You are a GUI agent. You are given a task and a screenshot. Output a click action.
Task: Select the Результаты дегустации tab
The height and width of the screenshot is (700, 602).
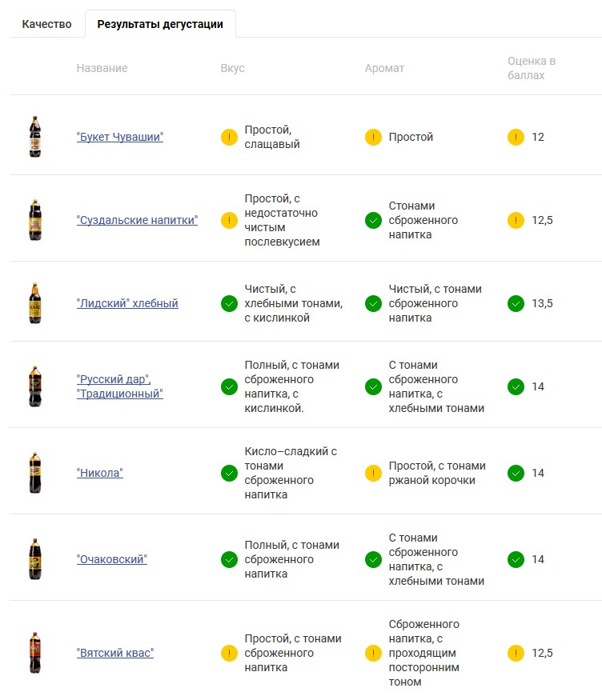coord(160,24)
